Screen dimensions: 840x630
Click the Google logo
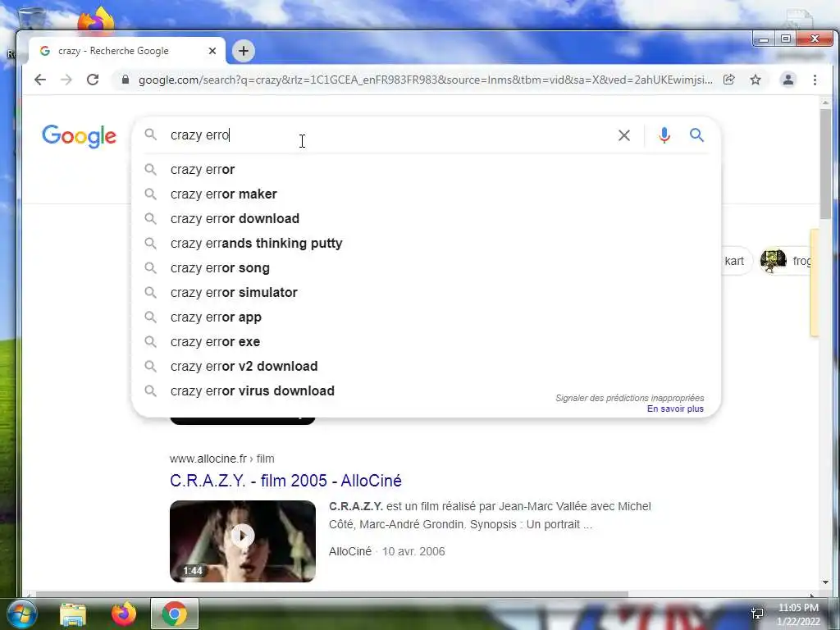tap(79, 137)
